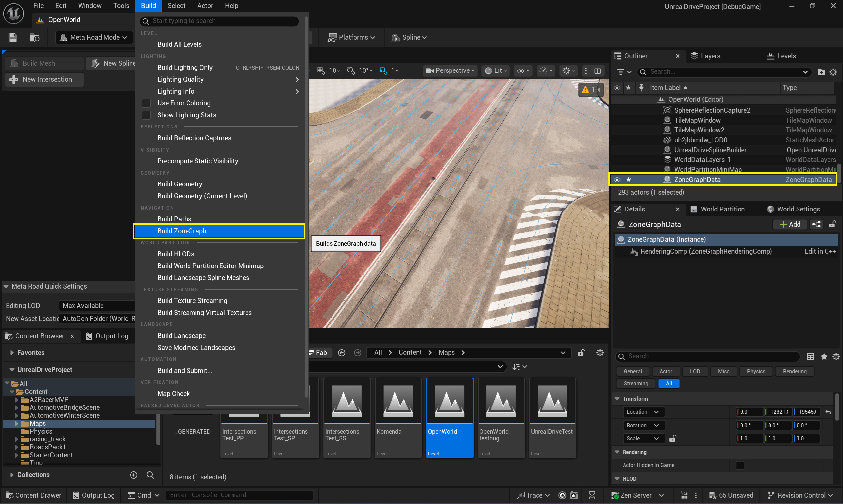Click the Blueprint/add script icon in Details

[816, 224]
